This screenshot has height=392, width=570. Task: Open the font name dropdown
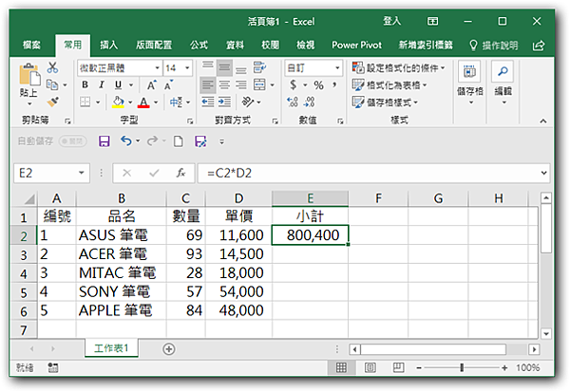coord(158,68)
